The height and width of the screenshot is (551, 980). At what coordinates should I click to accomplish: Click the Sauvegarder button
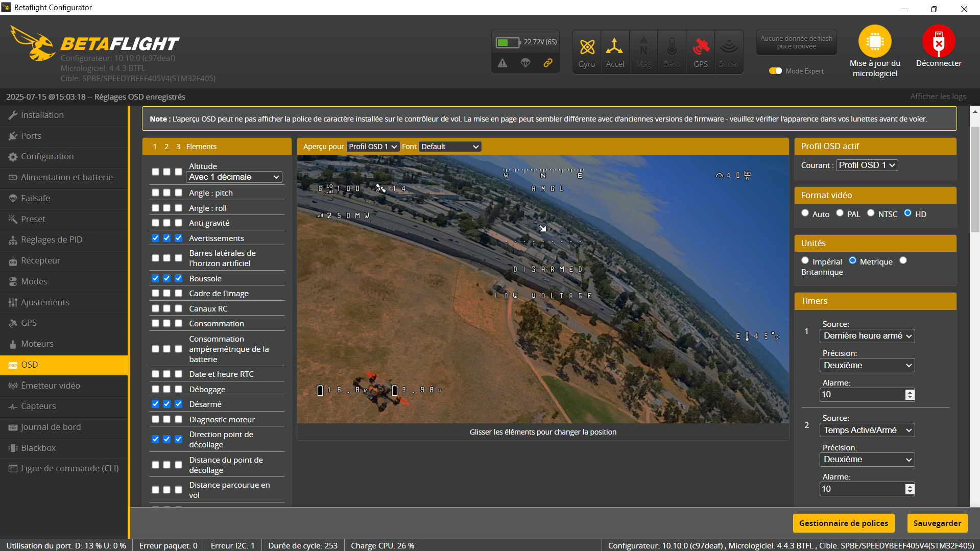937,523
